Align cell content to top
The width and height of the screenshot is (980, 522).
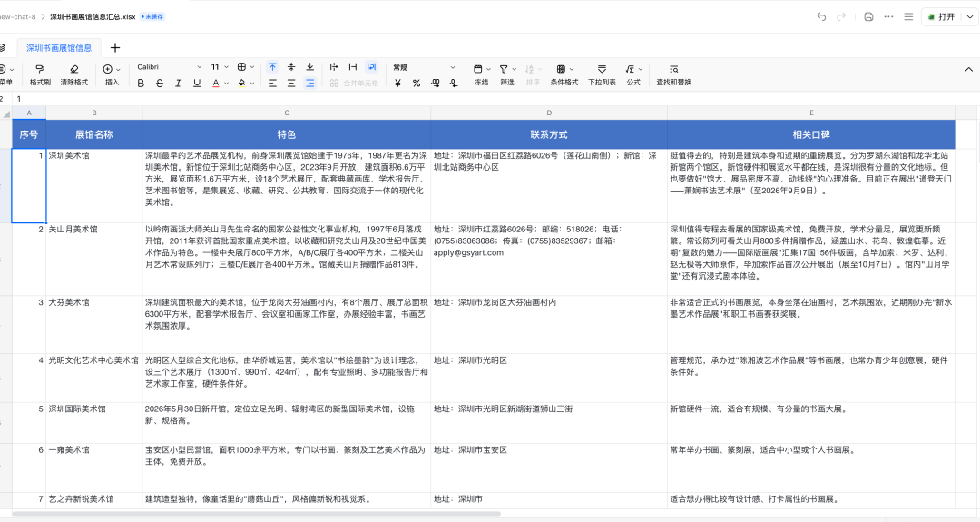tap(272, 67)
